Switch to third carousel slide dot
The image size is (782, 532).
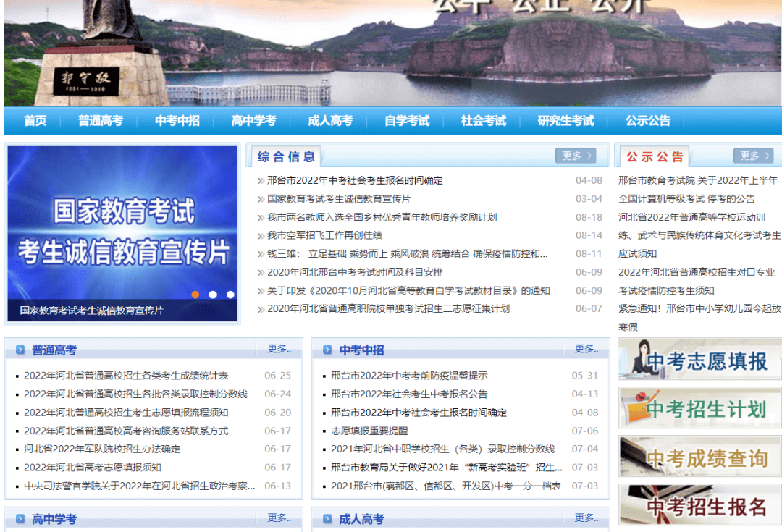pyautogui.click(x=230, y=295)
